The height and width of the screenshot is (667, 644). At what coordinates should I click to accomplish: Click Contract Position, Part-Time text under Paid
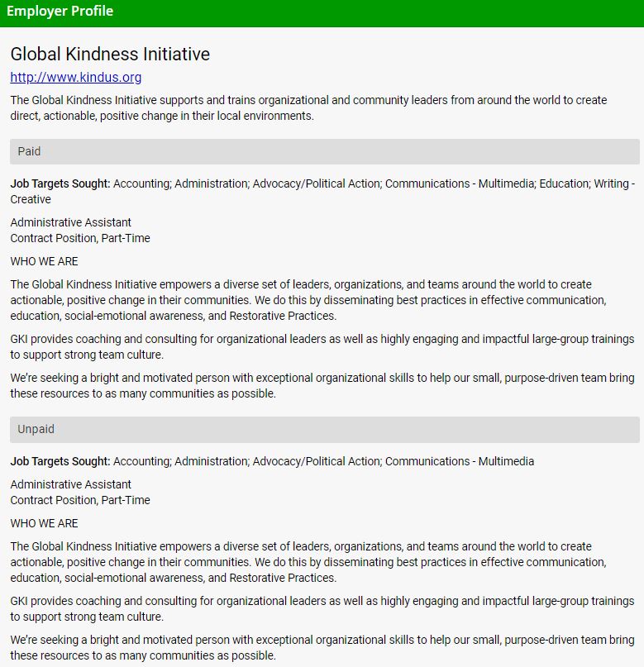[x=80, y=238]
